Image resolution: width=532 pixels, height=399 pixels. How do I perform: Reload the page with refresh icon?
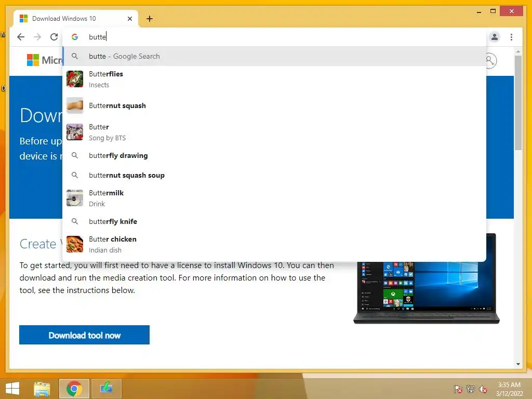pyautogui.click(x=54, y=37)
